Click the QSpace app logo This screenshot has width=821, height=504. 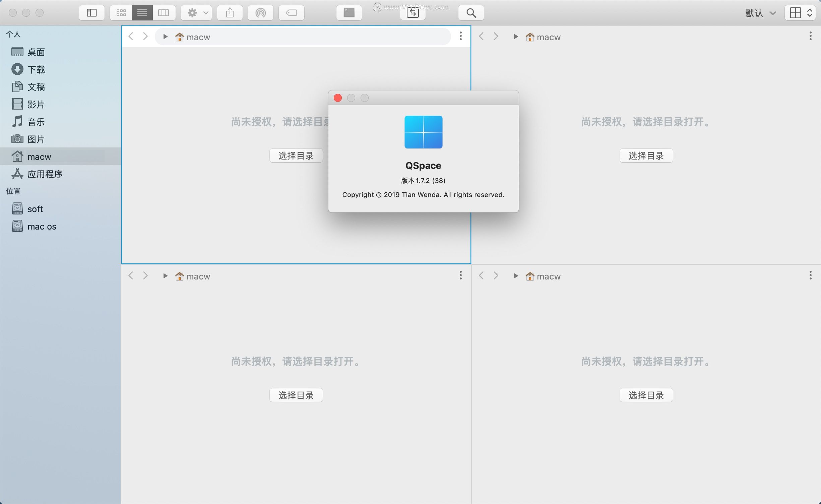[x=423, y=132]
